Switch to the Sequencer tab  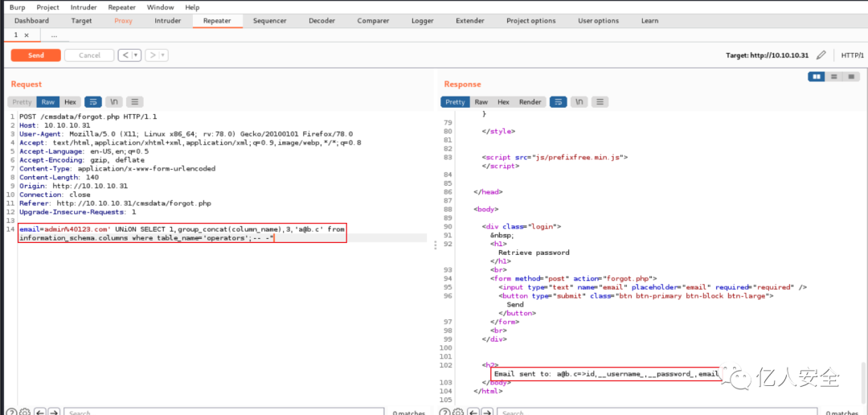(269, 20)
